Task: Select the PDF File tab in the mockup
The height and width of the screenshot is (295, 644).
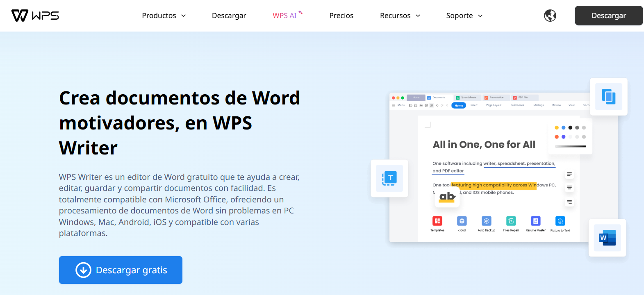Action: tap(525, 98)
